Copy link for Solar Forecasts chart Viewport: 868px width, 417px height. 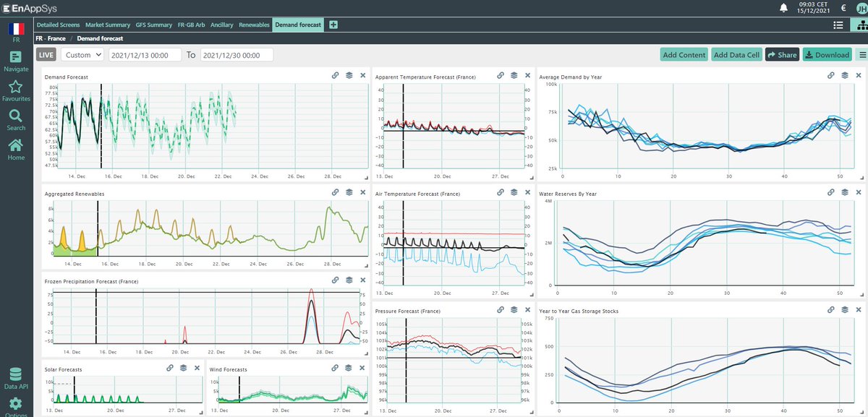tap(170, 368)
